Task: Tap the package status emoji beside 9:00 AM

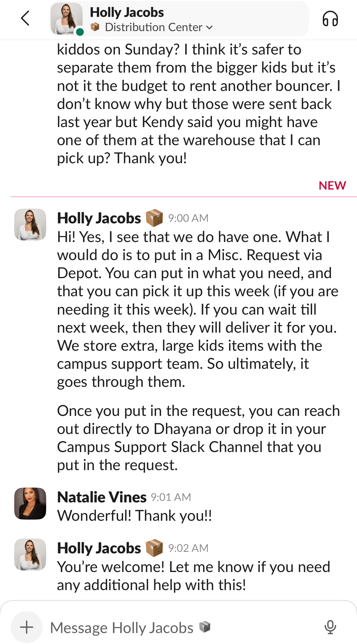Action: [x=154, y=218]
